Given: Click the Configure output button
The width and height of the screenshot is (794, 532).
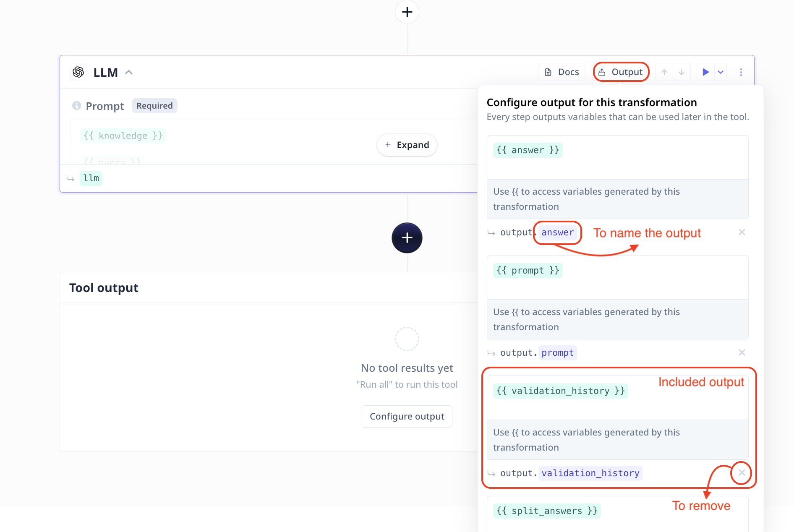Looking at the screenshot, I should coord(407,416).
